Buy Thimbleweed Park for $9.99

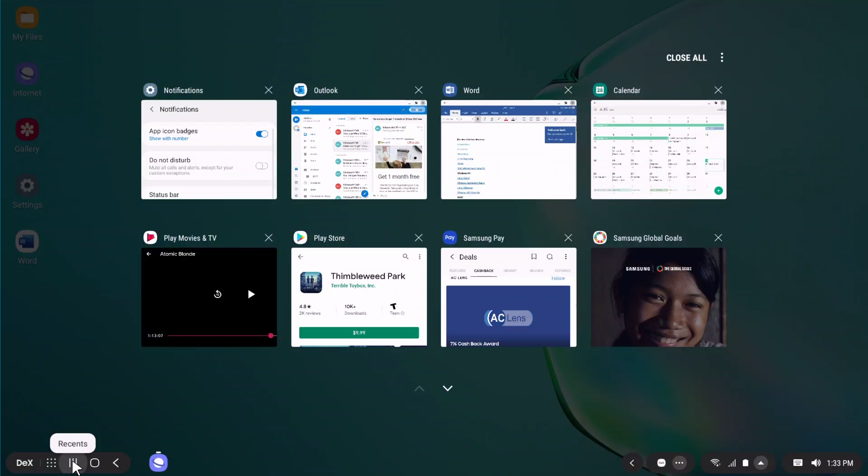tap(359, 332)
